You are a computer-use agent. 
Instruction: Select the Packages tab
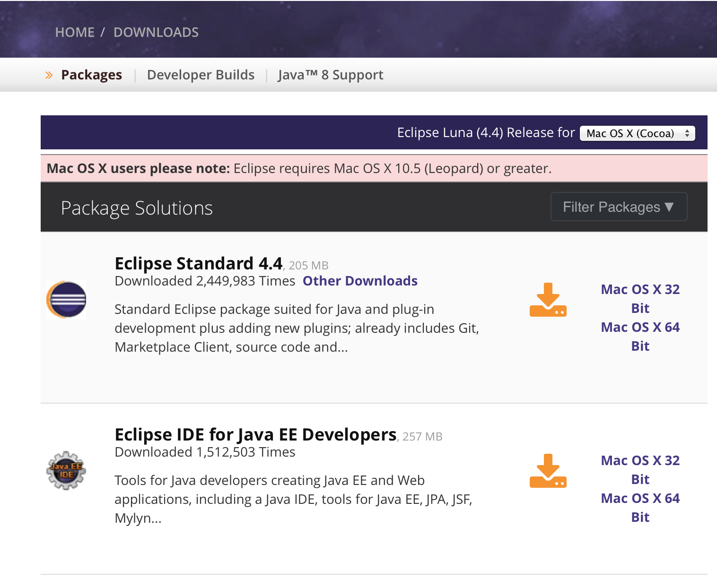click(91, 75)
